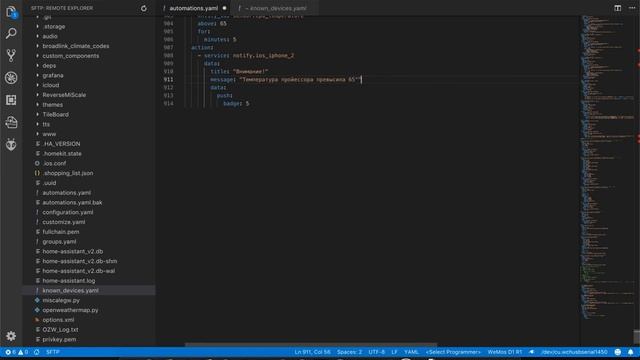
Task: Click Select Programmer in status bar
Action: tap(453, 352)
